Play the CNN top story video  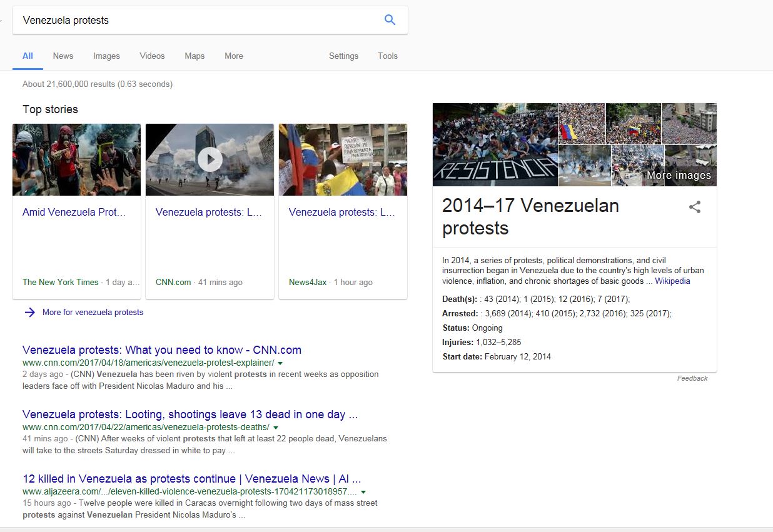pos(210,159)
